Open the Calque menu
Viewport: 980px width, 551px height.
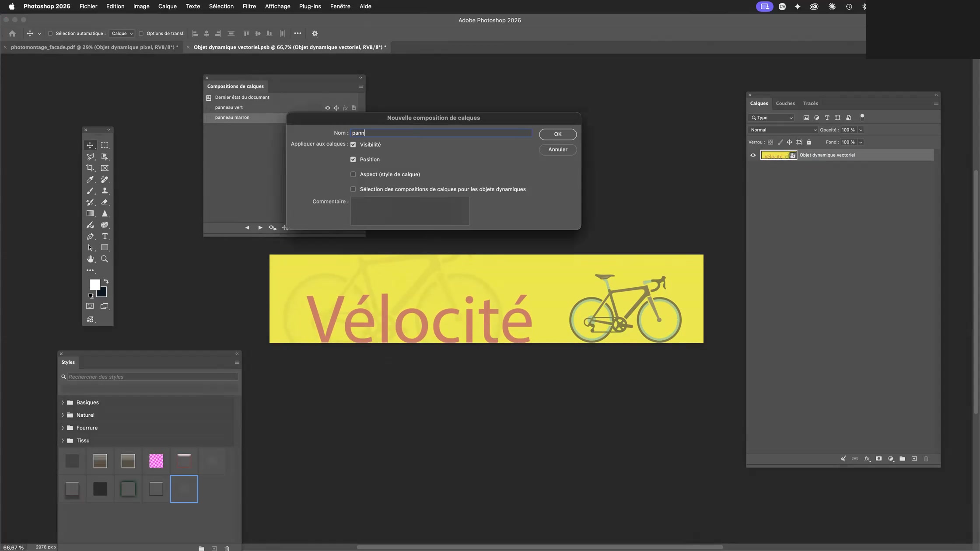point(167,7)
